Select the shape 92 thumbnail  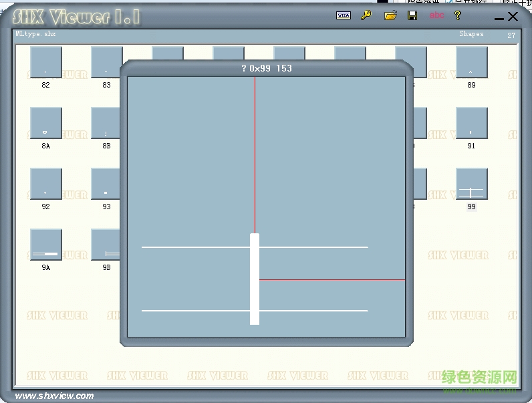46,184
